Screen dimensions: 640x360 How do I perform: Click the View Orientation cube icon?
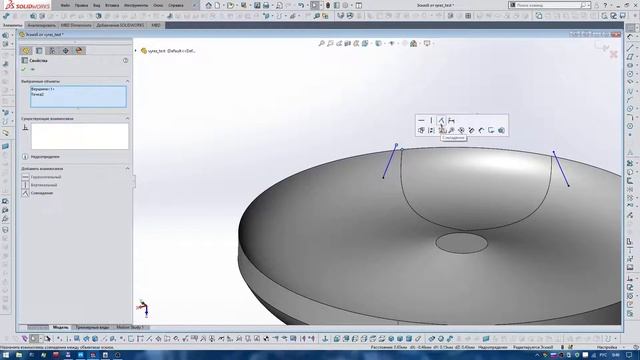tap(365, 43)
